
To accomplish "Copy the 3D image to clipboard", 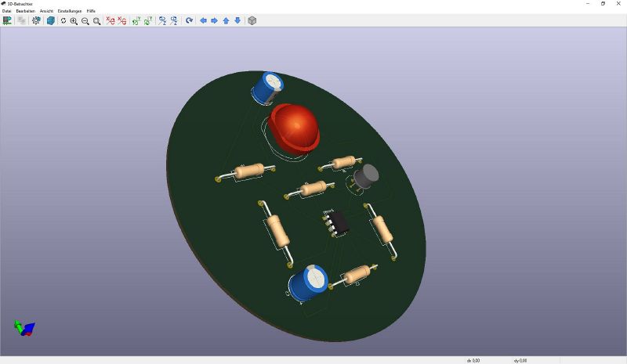I will [21, 20].
